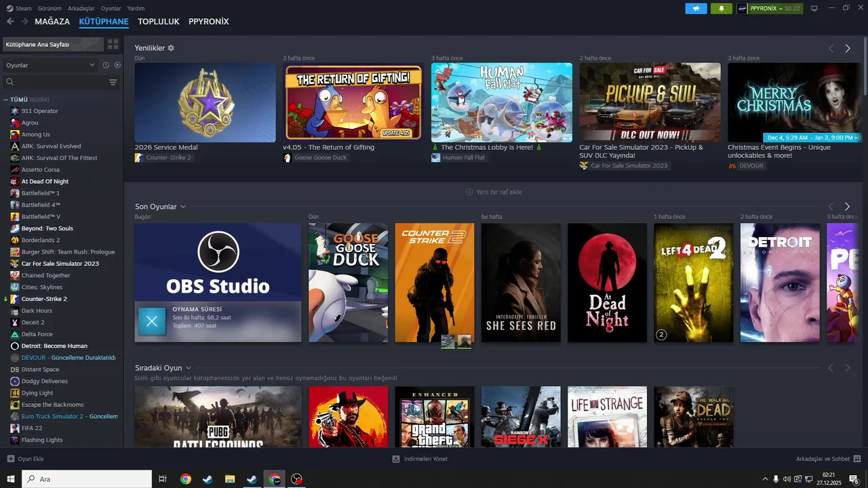This screenshot has height=488, width=868.
Task: Click Oyun Ekle button
Action: coord(25,459)
